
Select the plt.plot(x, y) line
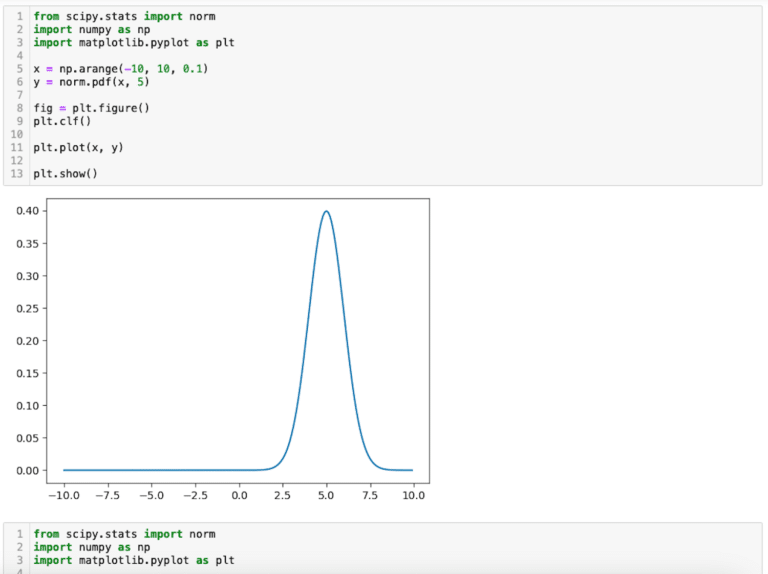(x=78, y=147)
